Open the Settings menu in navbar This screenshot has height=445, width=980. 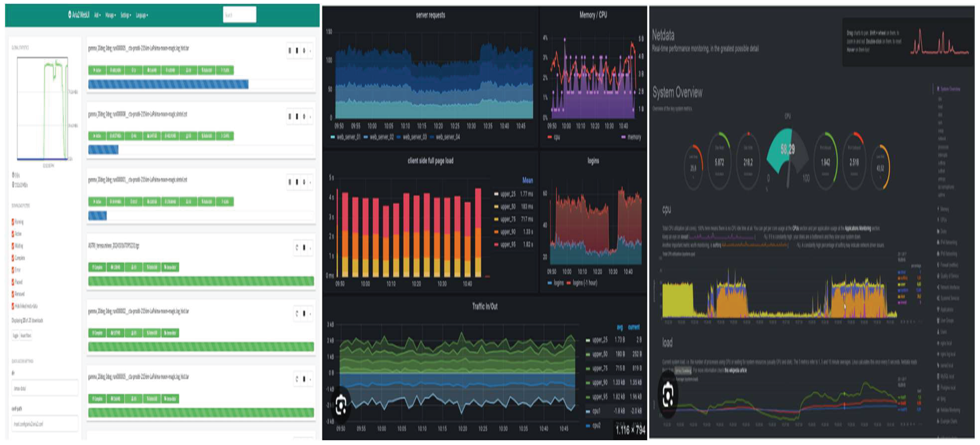pos(125,15)
